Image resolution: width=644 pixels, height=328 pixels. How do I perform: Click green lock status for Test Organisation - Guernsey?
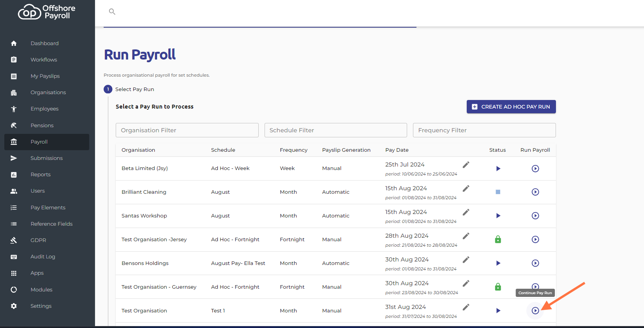pyautogui.click(x=498, y=287)
